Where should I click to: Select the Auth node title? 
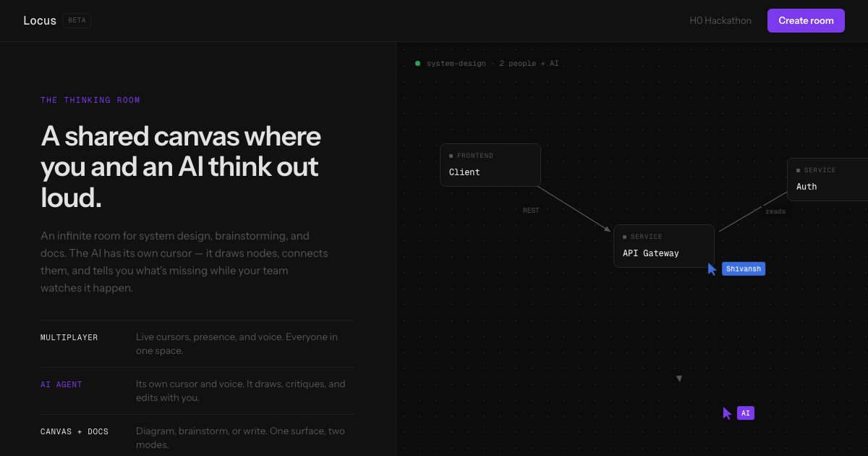pyautogui.click(x=807, y=187)
